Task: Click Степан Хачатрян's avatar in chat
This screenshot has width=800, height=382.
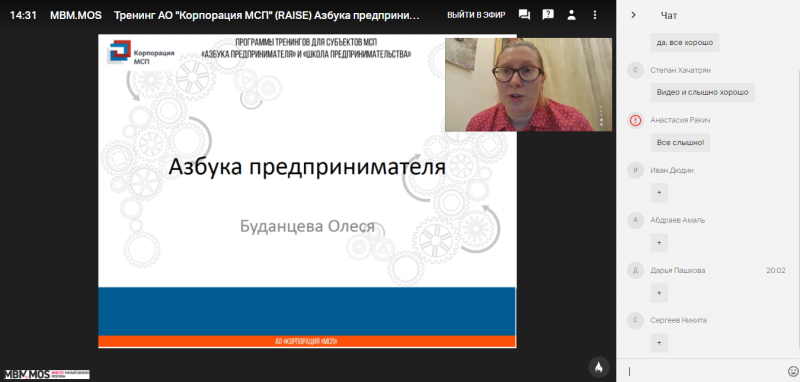Action: (x=635, y=70)
